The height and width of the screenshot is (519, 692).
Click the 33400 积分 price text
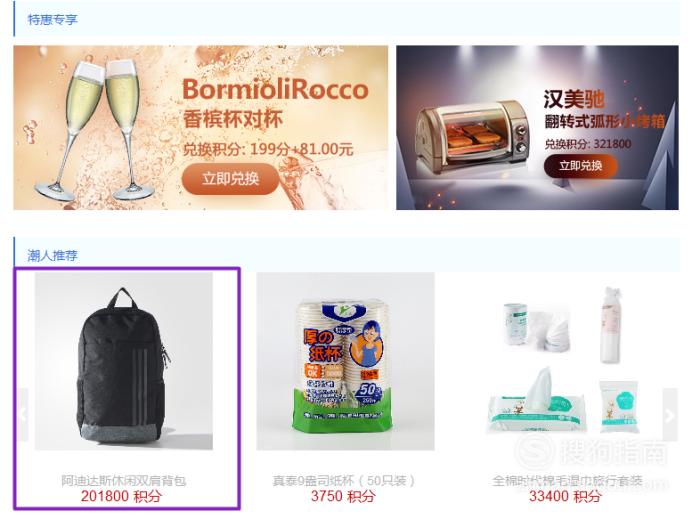coord(565,496)
